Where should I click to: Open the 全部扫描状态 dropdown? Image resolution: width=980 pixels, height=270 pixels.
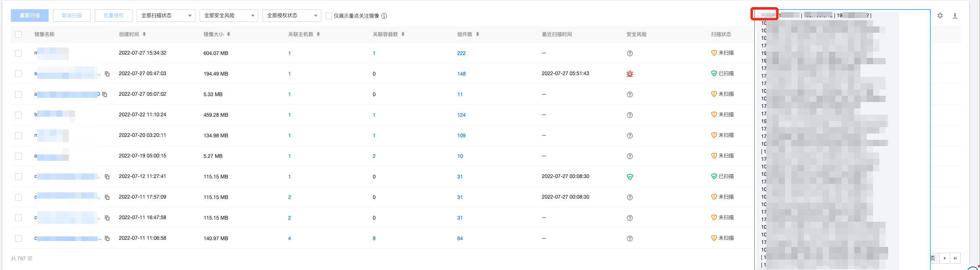[166, 16]
